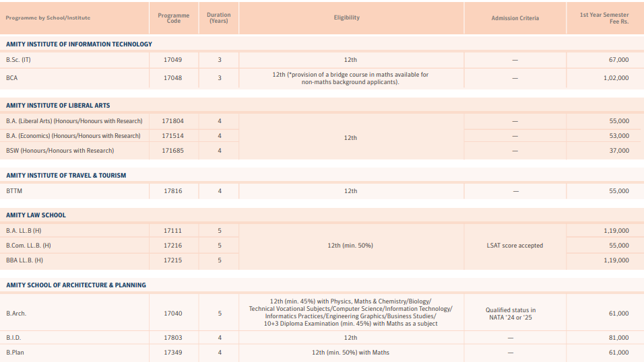Click 'Qualified status in NATA' criteria text
Viewport: 644px width, 362px height.
click(x=511, y=314)
